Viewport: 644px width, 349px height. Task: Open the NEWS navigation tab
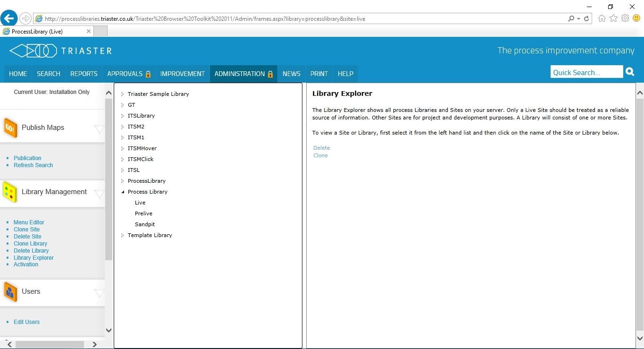[291, 74]
